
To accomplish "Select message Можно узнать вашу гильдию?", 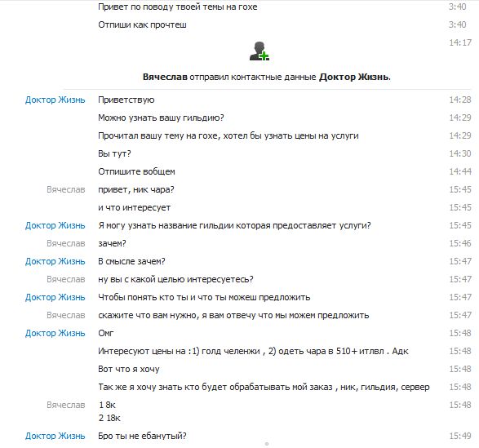I will [x=161, y=118].
